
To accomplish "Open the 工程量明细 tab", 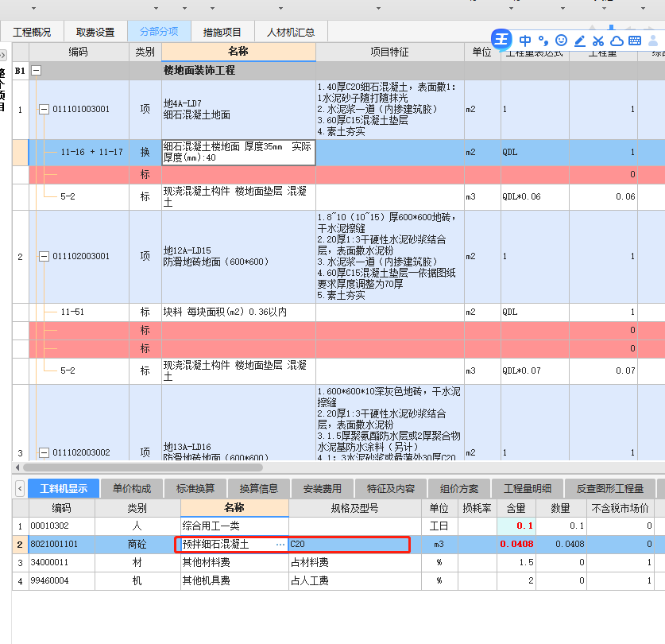I will [528, 489].
